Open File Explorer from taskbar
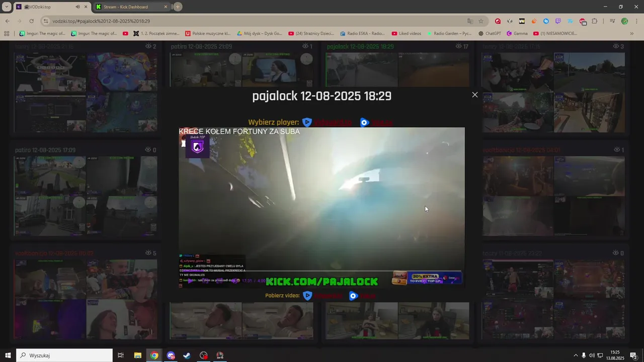644x362 pixels. coord(137,355)
